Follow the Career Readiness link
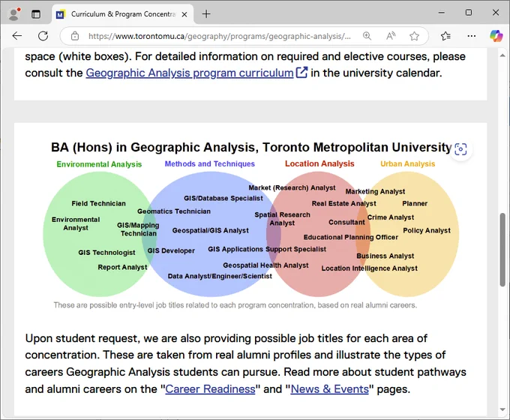The height and width of the screenshot is (420, 510). (x=210, y=389)
